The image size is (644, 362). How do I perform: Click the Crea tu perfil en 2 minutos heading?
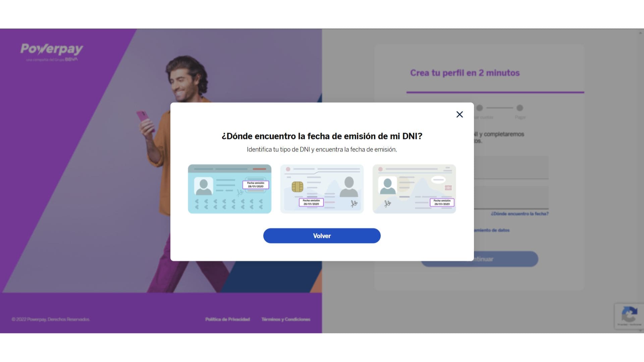point(465,73)
